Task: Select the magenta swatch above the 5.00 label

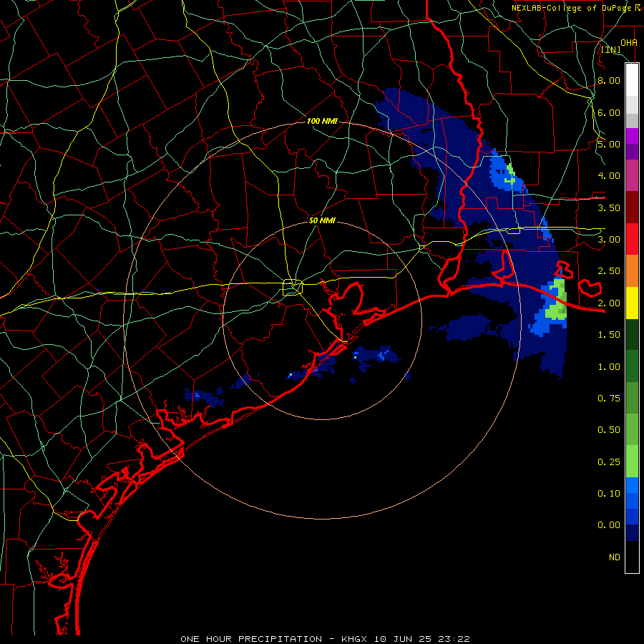Action: [x=632, y=136]
